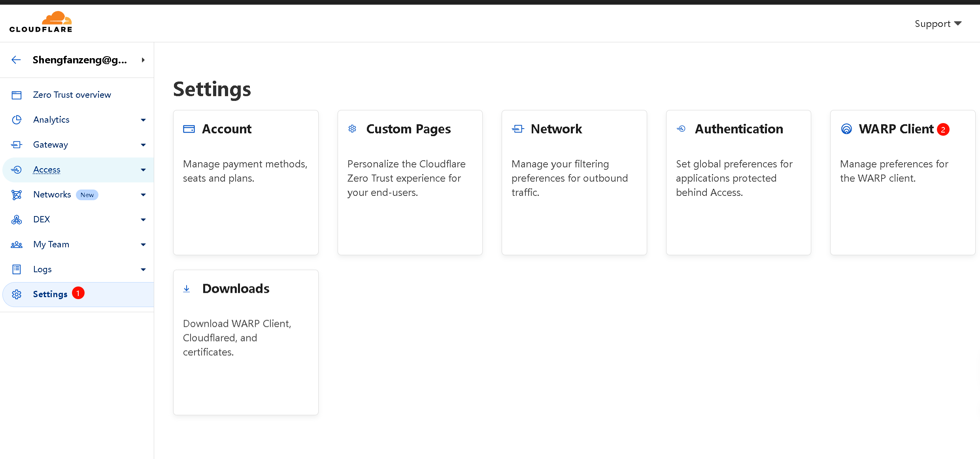980x459 pixels.
Task: Expand the Gateway dropdown arrow
Action: pyautogui.click(x=143, y=145)
